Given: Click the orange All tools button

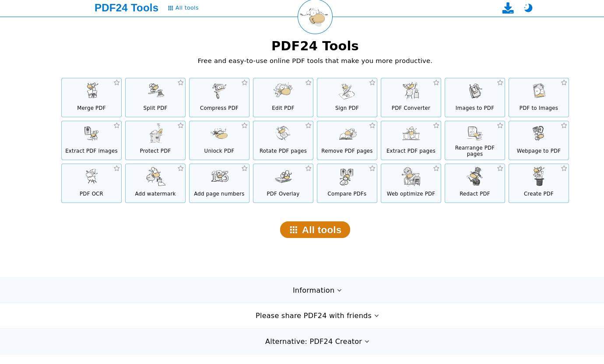Looking at the screenshot, I should [x=315, y=230].
